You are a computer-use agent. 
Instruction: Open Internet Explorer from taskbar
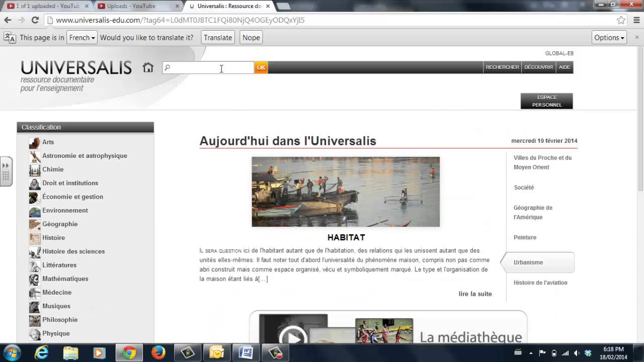41,353
